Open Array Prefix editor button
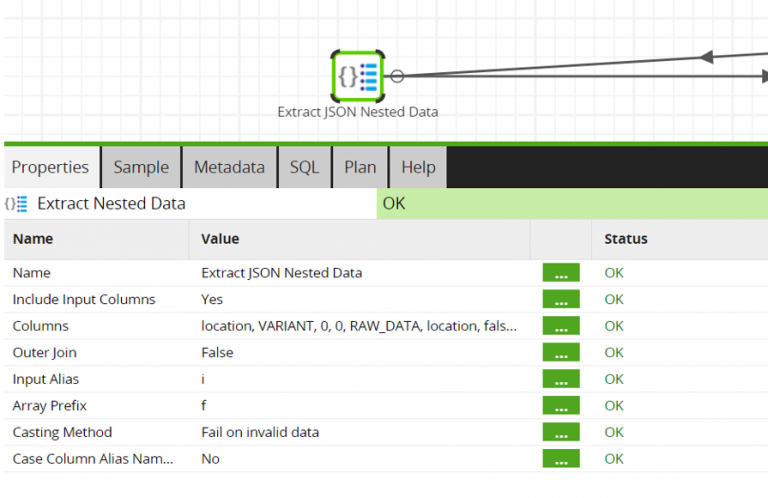 pyautogui.click(x=561, y=406)
